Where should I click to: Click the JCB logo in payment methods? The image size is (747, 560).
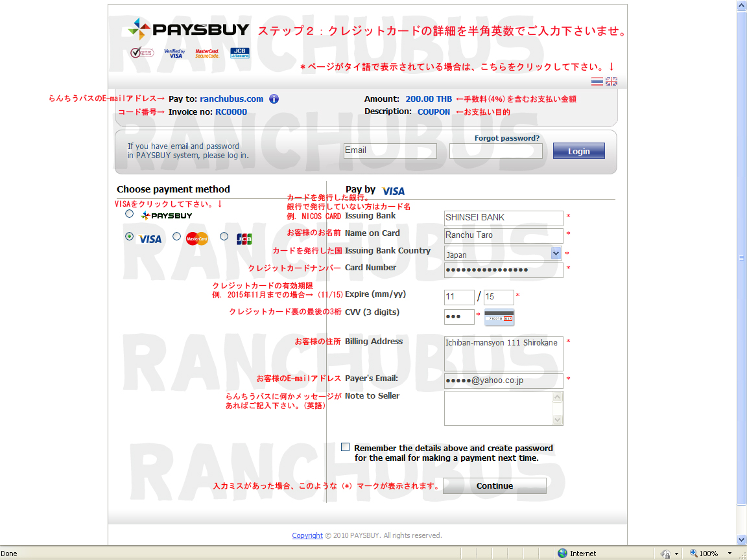tap(244, 239)
